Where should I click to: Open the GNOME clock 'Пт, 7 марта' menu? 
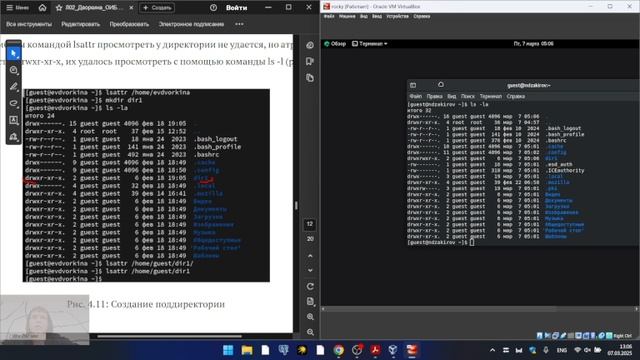[x=533, y=44]
